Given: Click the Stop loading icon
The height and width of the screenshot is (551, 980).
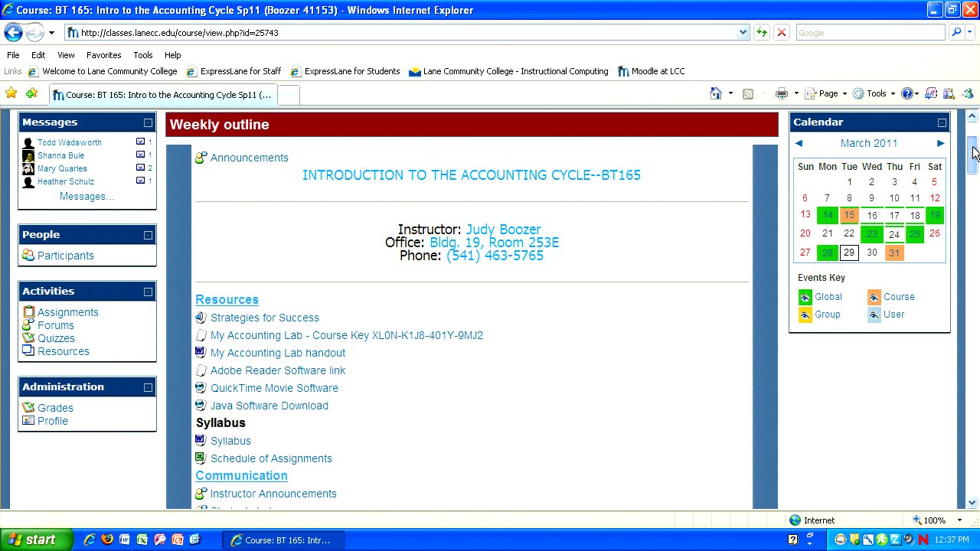Looking at the screenshot, I should [781, 32].
